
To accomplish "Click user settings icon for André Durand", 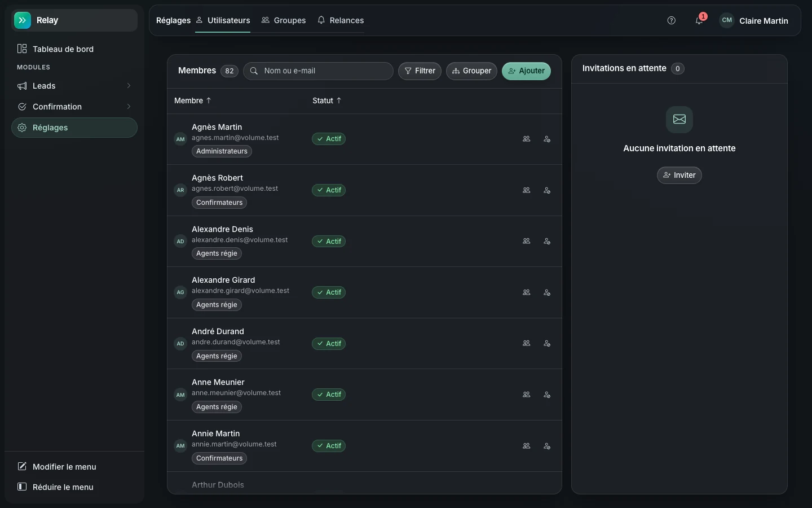I will click(547, 343).
